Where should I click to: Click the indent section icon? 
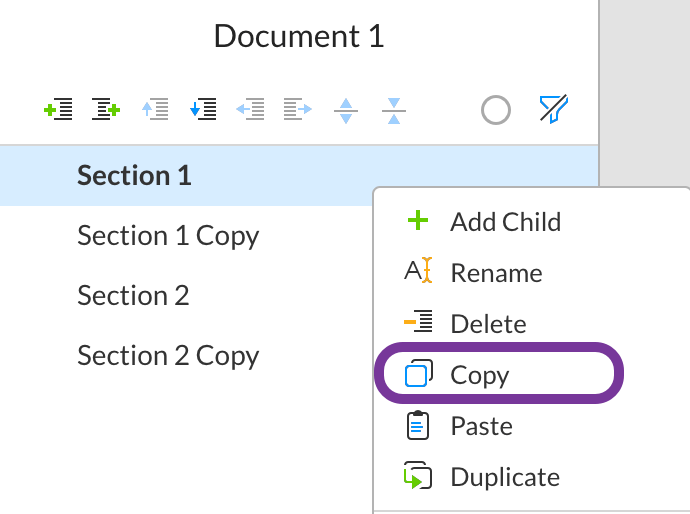(298, 110)
